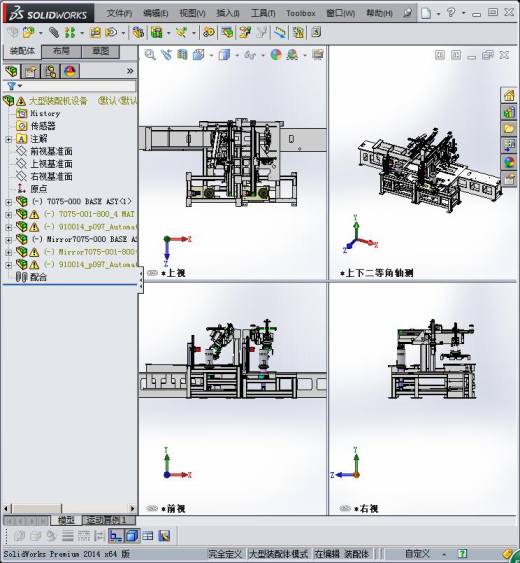Open the 视图(V) menu
The height and width of the screenshot is (563, 520).
point(192,13)
